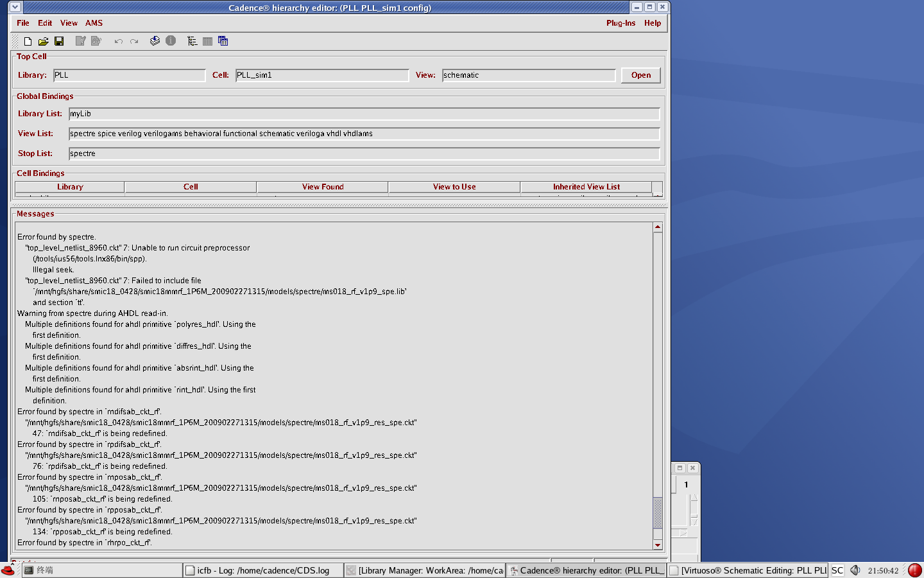Switch to Virtuoso Schematic Editing taskbar window

748,570
